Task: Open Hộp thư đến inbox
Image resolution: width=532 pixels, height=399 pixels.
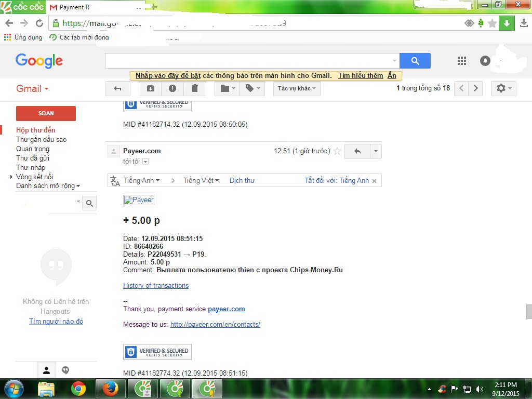Action: click(36, 130)
